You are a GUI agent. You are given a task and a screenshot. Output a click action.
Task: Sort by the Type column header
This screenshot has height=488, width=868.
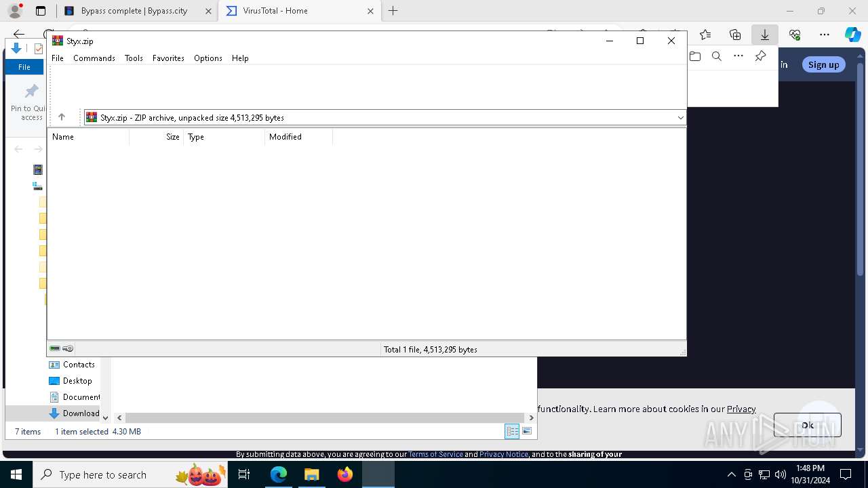click(x=224, y=137)
